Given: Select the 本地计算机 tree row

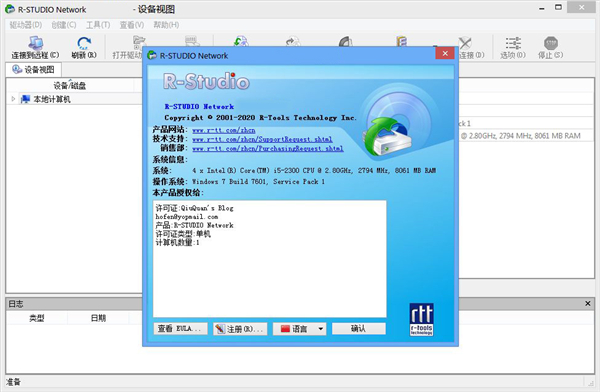Looking at the screenshot, I should [74, 99].
